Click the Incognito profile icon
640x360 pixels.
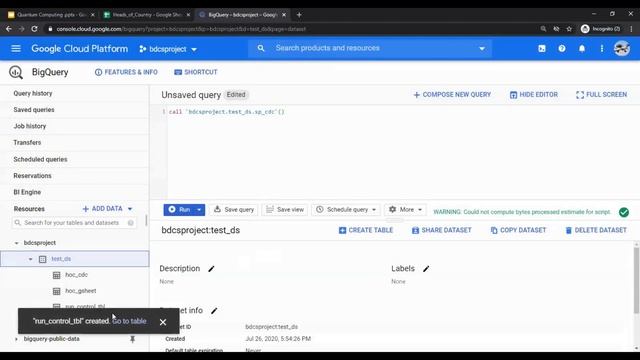585,29
